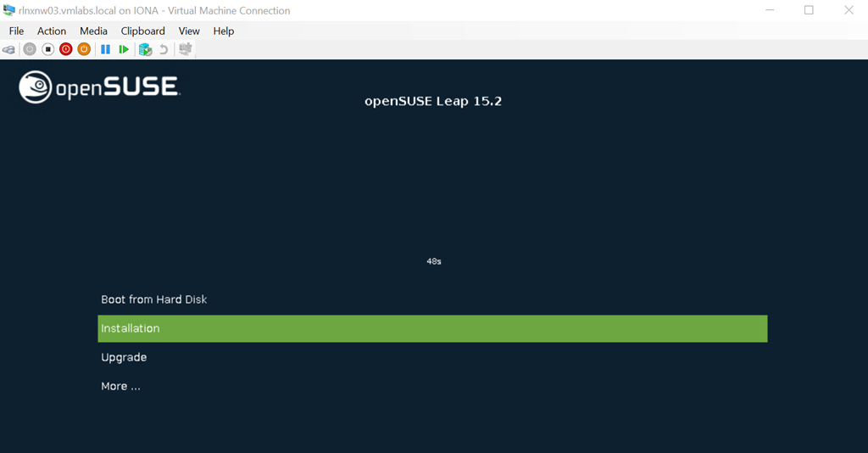Turn off the VM with the stop icon

(x=48, y=49)
